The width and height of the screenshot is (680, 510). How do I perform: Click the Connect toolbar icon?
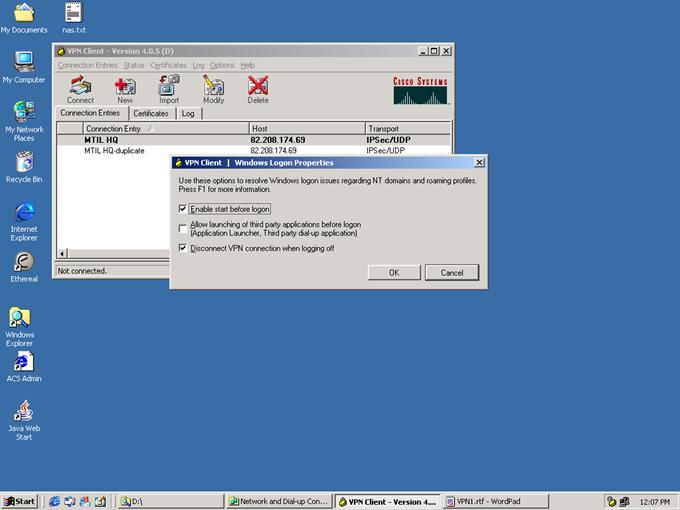80,89
